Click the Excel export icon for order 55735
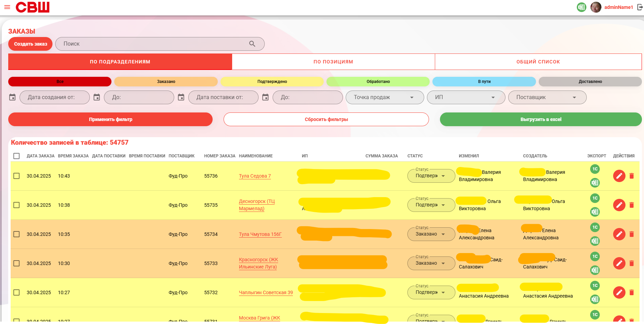 click(595, 212)
